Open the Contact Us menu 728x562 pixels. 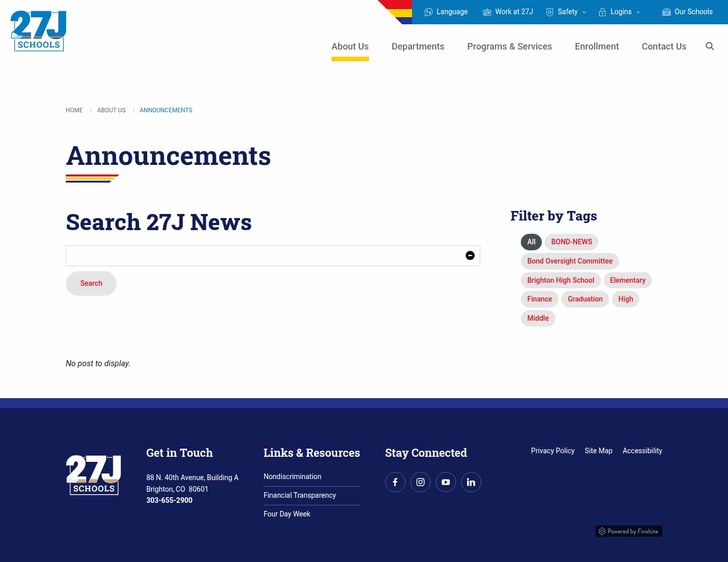(664, 47)
